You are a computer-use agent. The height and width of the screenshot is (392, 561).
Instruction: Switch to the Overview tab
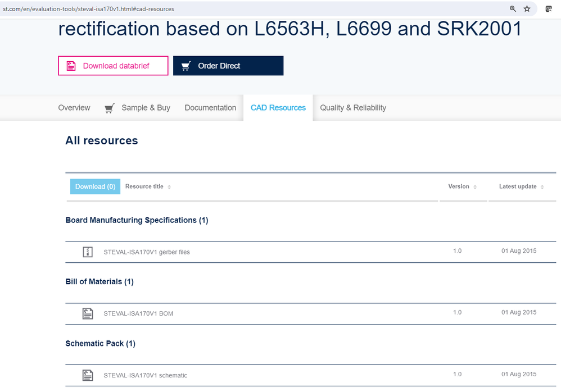(74, 108)
